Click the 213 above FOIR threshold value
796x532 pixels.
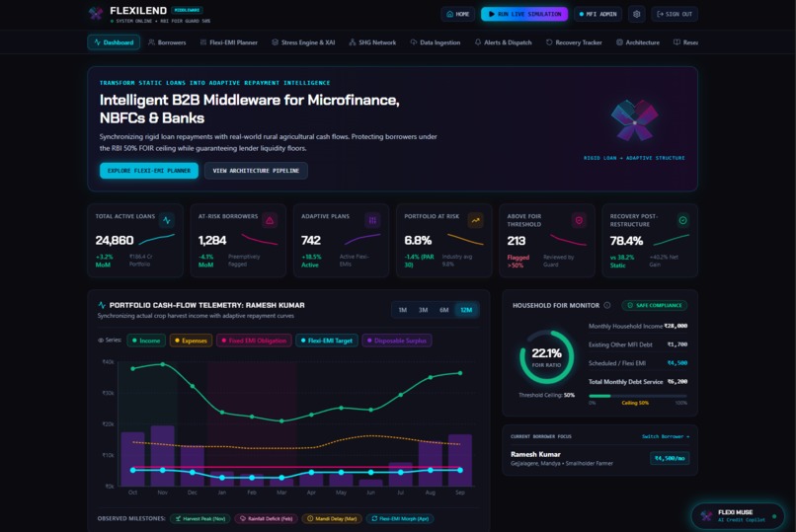click(x=517, y=241)
